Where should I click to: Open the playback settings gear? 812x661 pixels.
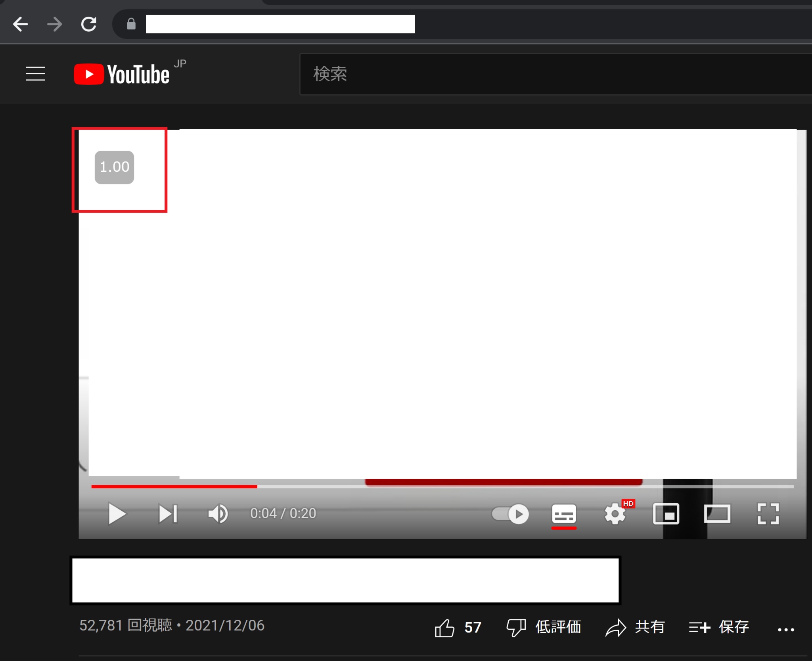pos(615,514)
